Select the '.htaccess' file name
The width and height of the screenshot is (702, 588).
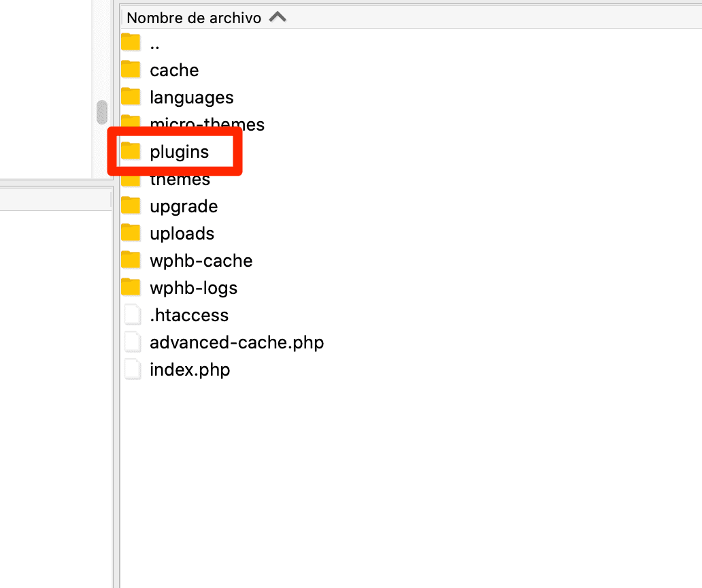coord(189,315)
